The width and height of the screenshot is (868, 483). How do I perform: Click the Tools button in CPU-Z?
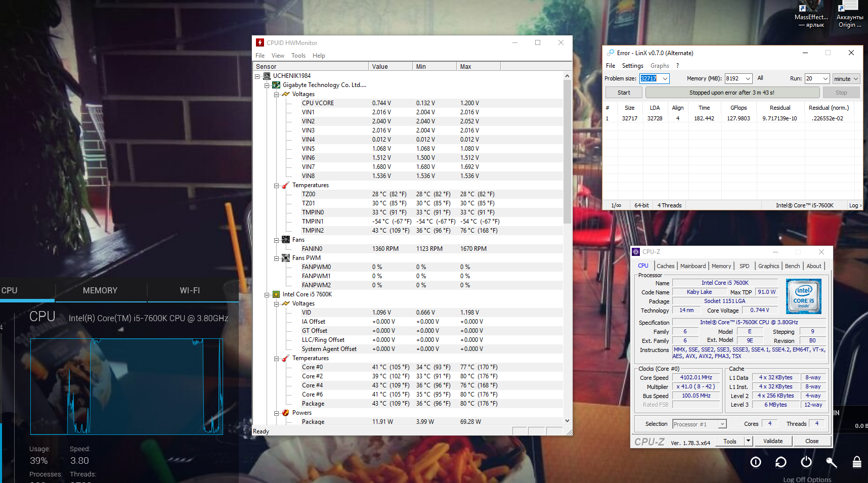click(x=730, y=441)
